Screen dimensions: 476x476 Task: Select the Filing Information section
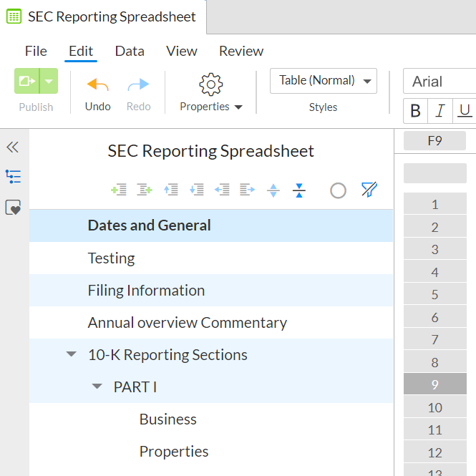click(146, 290)
